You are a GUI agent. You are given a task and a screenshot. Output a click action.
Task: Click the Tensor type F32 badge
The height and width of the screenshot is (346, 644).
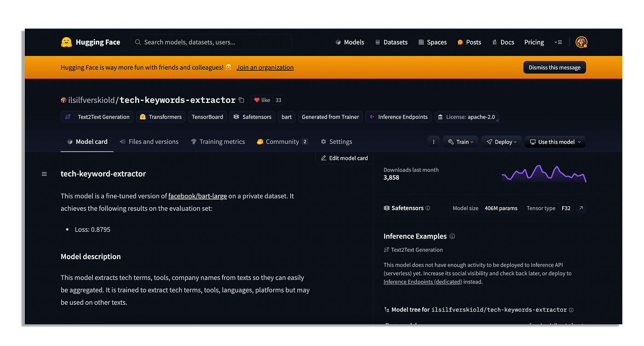coord(548,208)
